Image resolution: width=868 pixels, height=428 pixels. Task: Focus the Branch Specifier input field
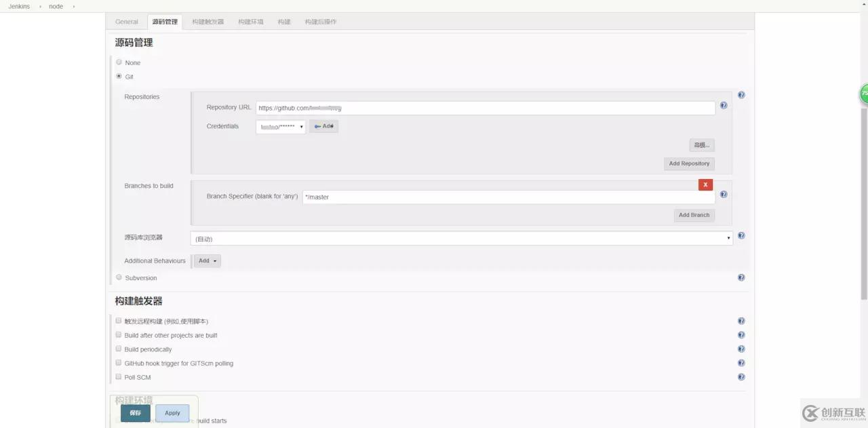(509, 197)
